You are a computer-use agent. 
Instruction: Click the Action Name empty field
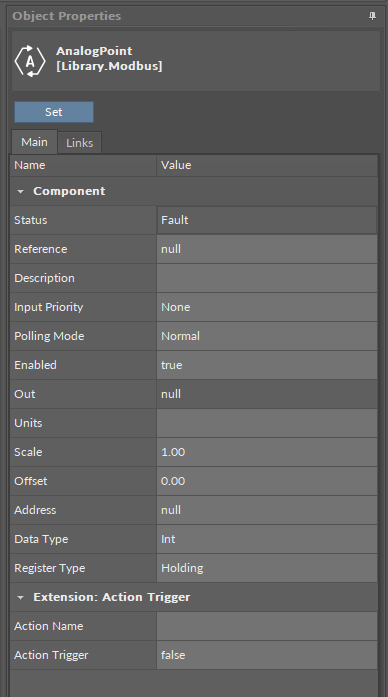coord(267,626)
